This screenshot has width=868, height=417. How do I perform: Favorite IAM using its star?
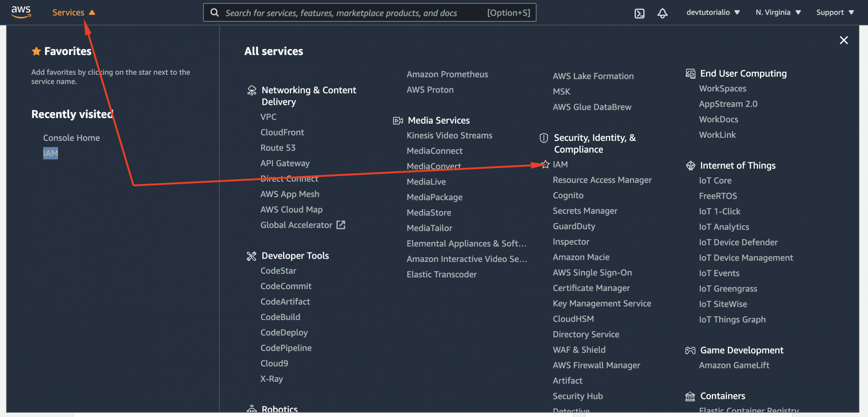545,164
